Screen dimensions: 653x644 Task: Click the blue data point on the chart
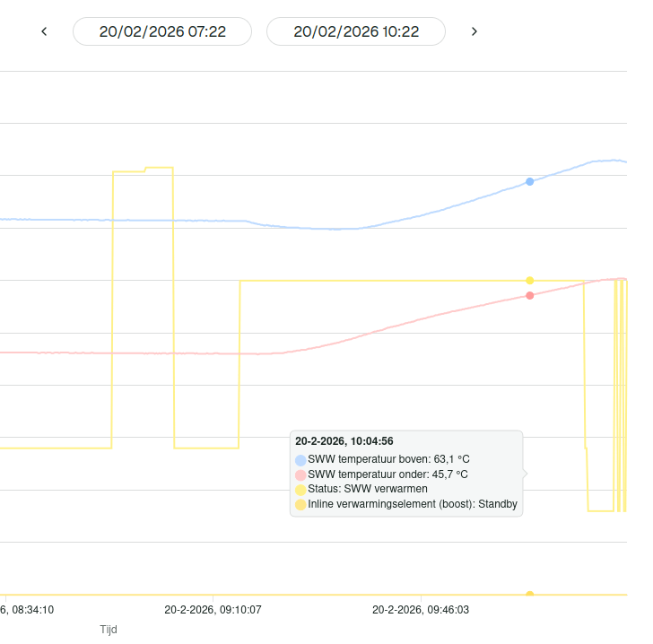click(530, 181)
